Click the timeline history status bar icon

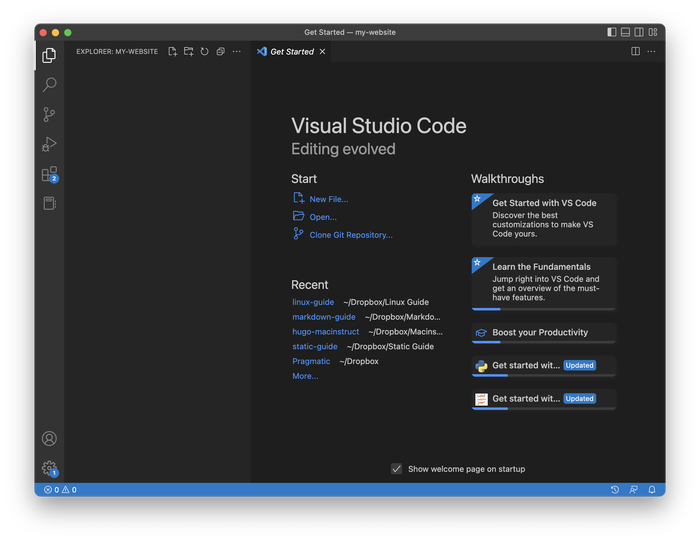point(615,490)
